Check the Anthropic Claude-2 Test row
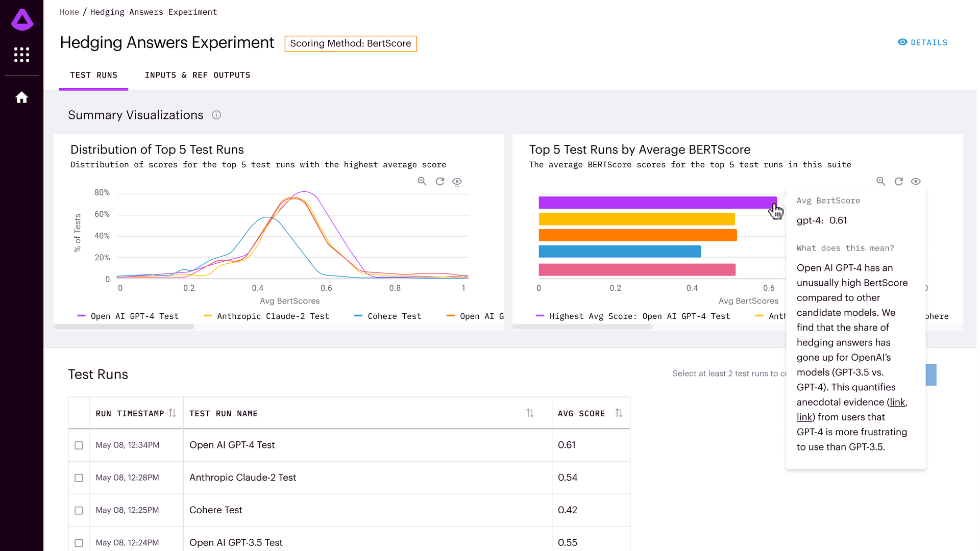 pos(79,478)
